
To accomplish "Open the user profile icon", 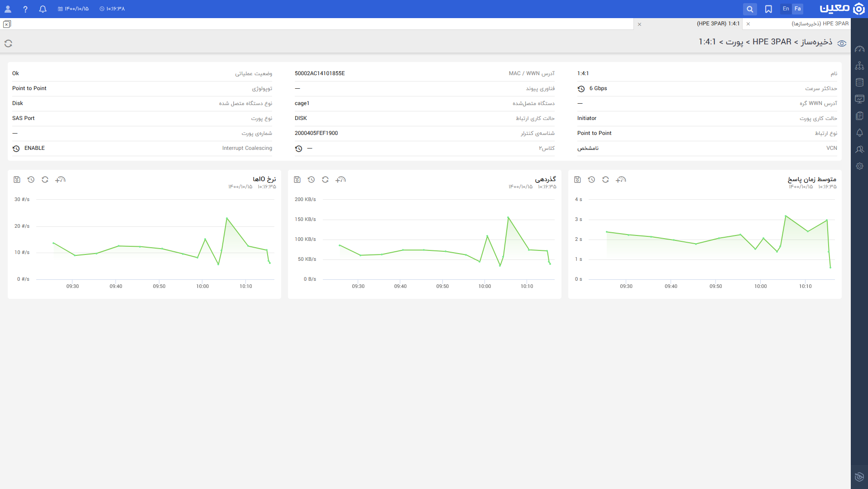I will pos(8,9).
